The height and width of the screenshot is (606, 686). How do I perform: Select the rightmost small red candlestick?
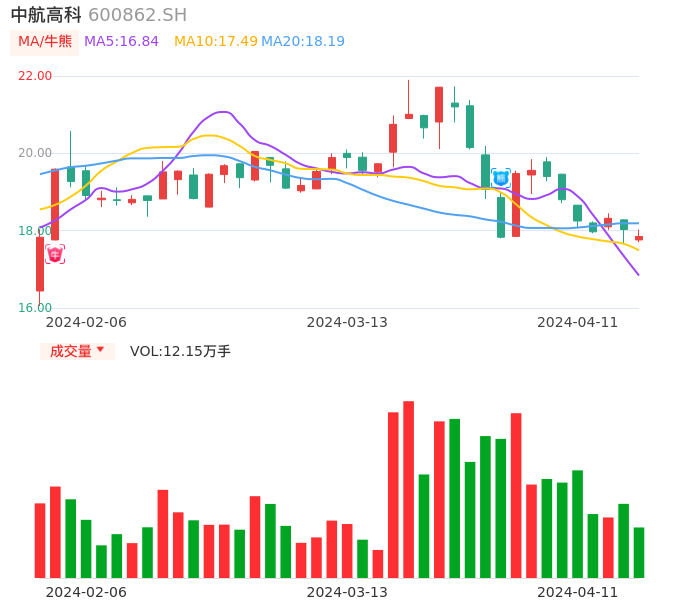click(x=639, y=237)
